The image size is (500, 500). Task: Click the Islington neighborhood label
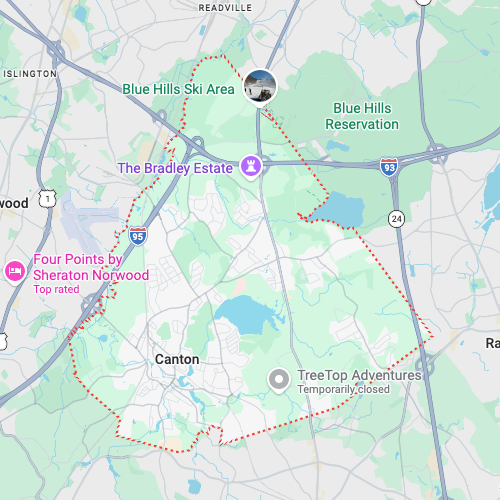click(x=30, y=74)
